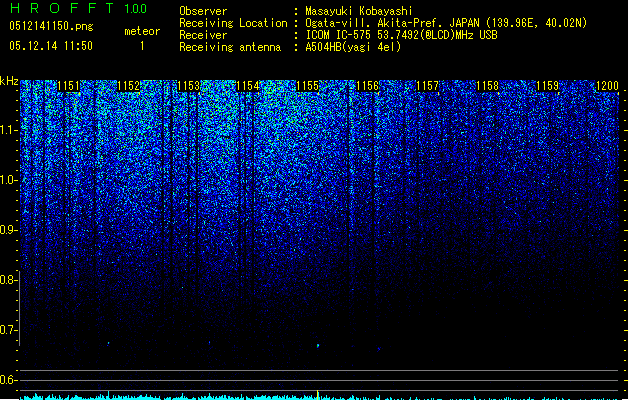Viewport: 629px width, 400px height.
Task: Click the 1154 time marker
Action: 248,86
